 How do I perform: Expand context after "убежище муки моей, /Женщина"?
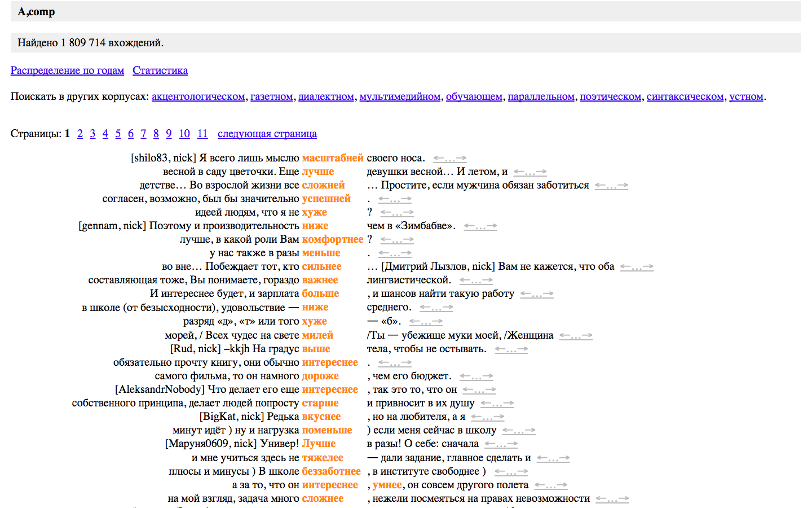(x=576, y=336)
